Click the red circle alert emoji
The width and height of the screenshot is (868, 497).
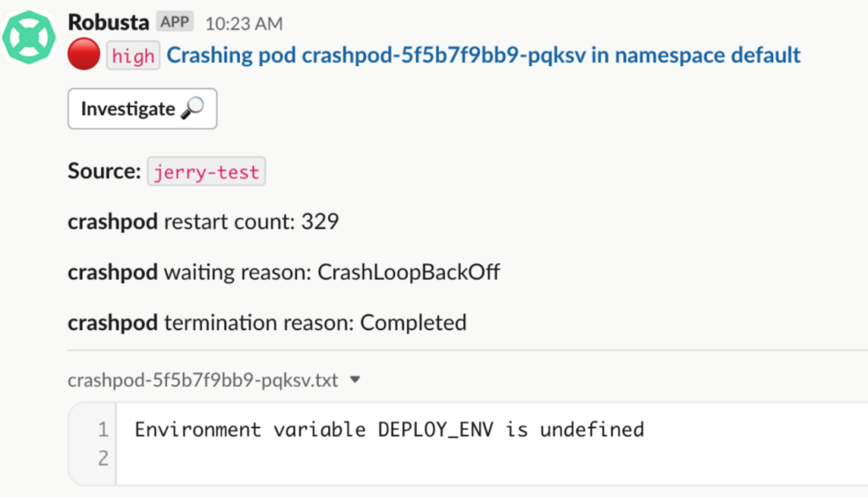[x=83, y=56]
